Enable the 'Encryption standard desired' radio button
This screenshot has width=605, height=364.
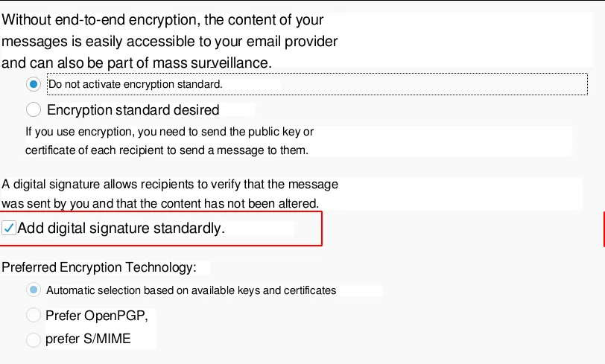tap(34, 110)
